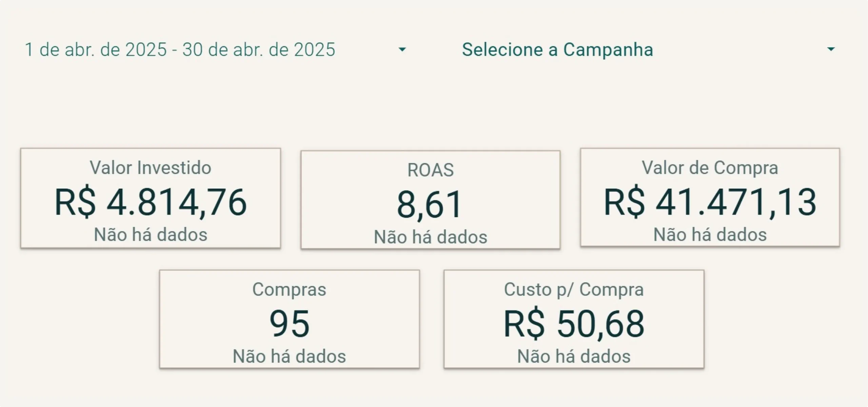Click the Selecione a Campanha filter label

click(x=557, y=50)
